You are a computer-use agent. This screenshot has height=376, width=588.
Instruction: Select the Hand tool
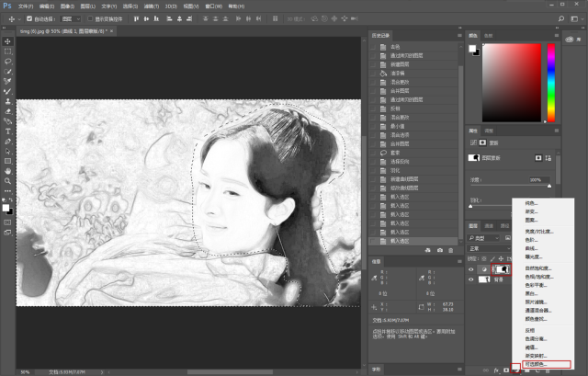point(7,171)
